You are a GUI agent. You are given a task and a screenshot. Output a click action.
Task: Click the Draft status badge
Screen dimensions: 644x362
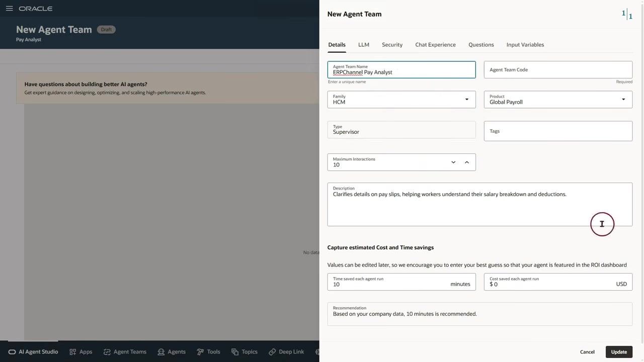click(106, 30)
